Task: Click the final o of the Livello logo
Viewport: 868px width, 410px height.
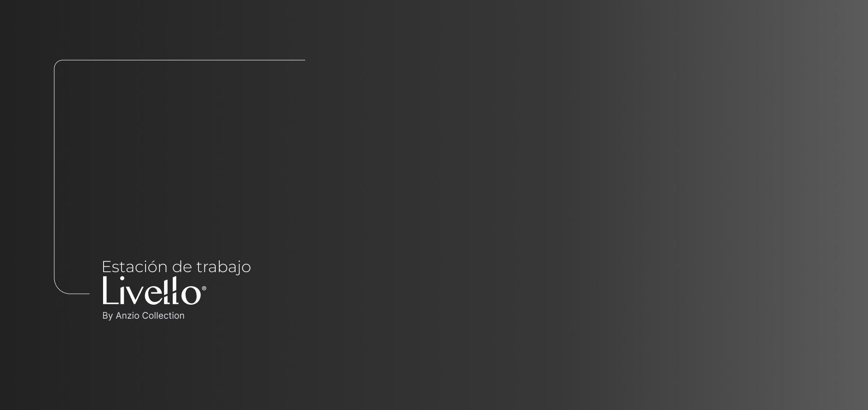Action: pyautogui.click(x=191, y=296)
